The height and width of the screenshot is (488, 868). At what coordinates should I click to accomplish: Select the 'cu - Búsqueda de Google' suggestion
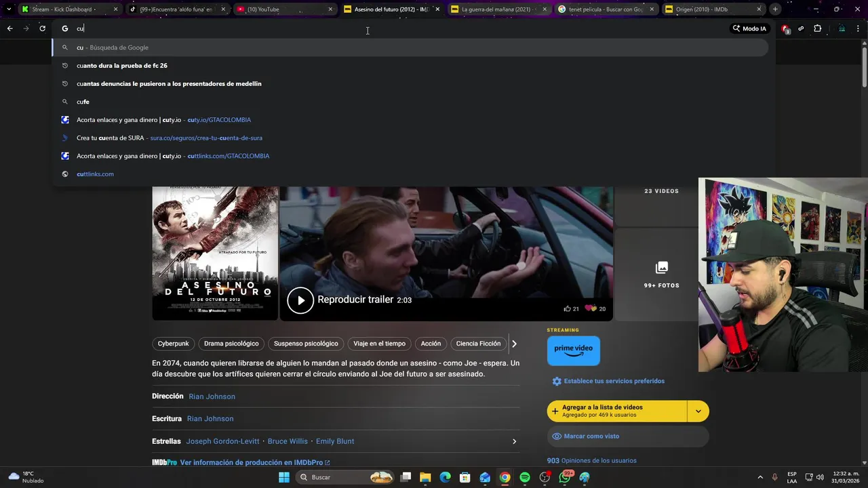[x=410, y=47]
